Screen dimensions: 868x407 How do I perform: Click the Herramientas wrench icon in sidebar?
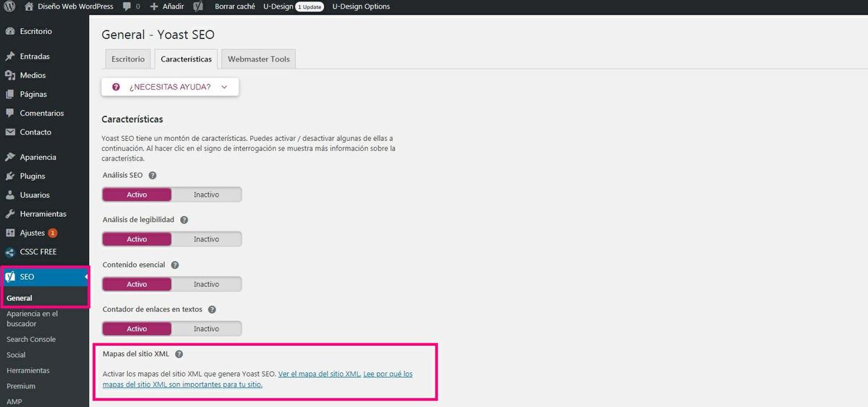(x=10, y=214)
